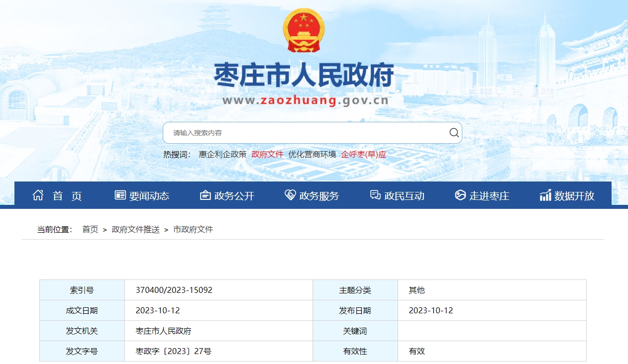Click the newspaper icon beside 要闻动态

(120, 195)
